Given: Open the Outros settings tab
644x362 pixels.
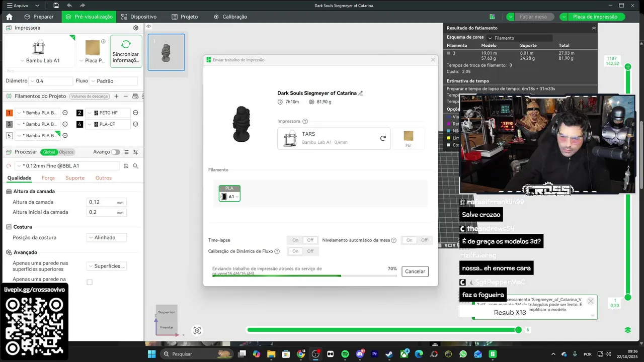Looking at the screenshot, I should click(x=104, y=178).
